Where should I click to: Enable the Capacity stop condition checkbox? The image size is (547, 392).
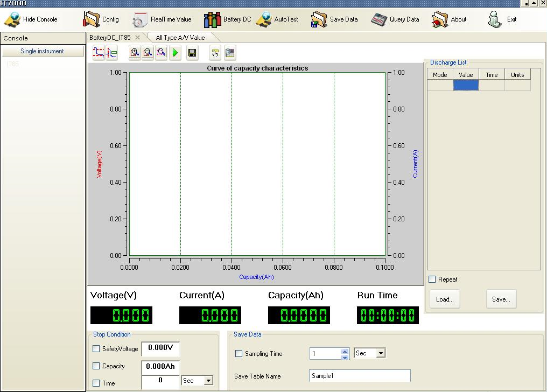tap(96, 366)
